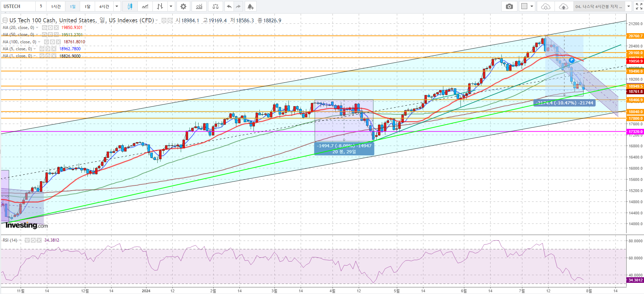The width and height of the screenshot is (644, 294).
Task: Take a chart snapshot with camera icon
Action: pos(509,6)
